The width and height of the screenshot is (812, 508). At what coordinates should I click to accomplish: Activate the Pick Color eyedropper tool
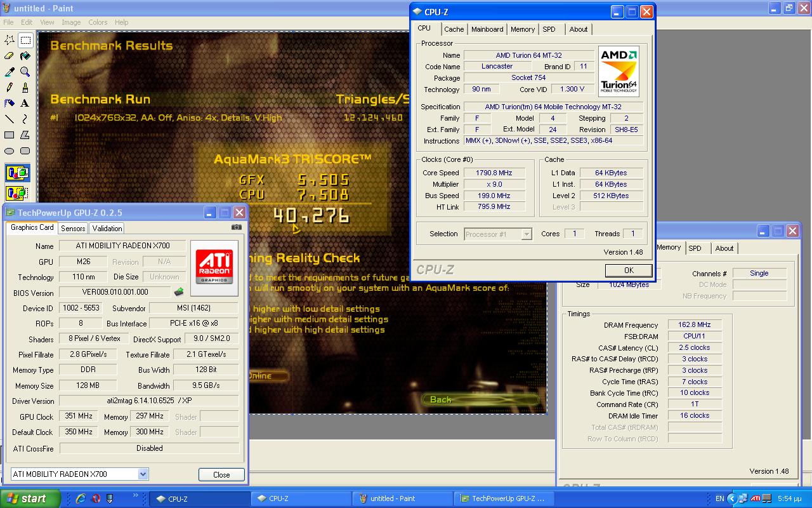[x=10, y=72]
